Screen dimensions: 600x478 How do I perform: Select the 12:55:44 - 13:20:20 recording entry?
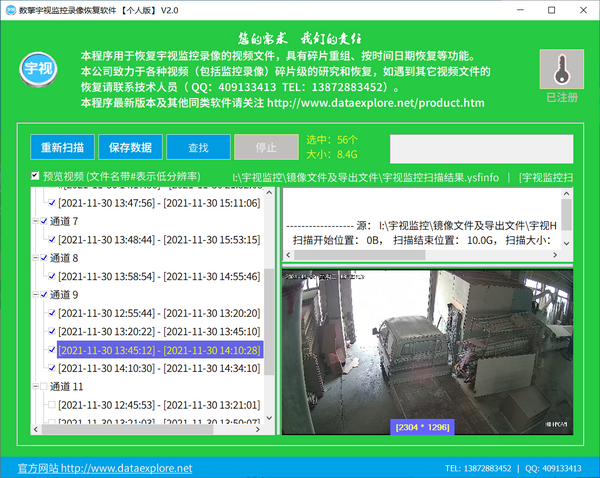pyautogui.click(x=159, y=313)
